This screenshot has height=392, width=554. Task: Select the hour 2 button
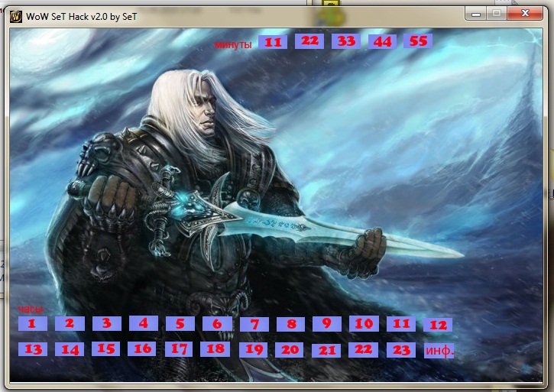coord(70,323)
